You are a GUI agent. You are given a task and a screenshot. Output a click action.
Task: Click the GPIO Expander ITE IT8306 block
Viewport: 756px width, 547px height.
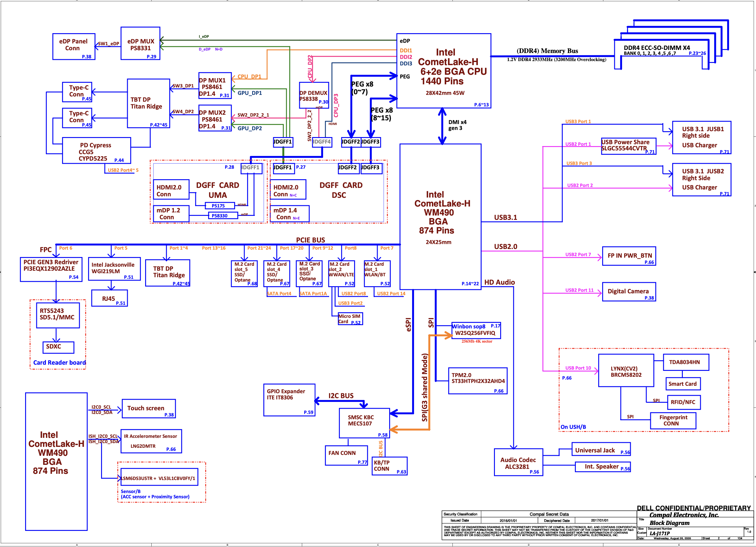289,400
